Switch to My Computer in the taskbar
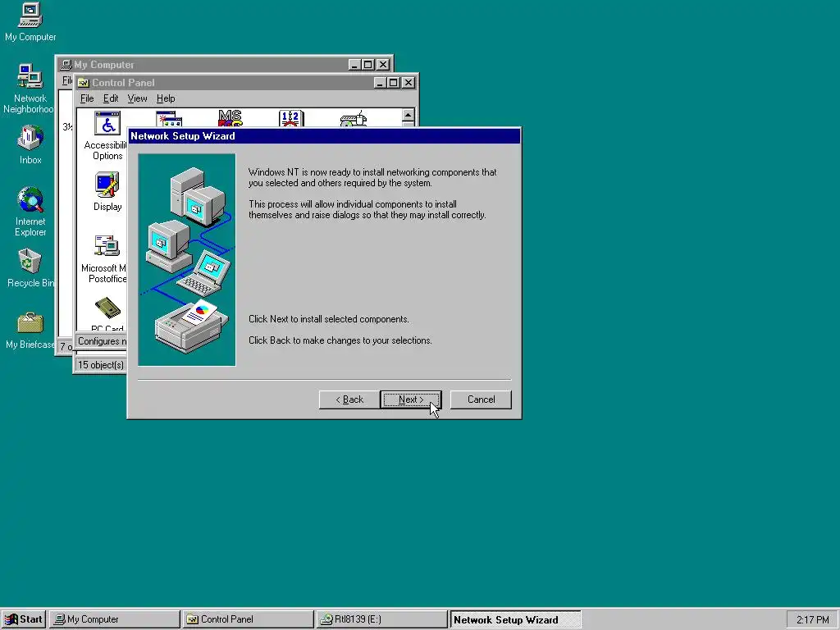 click(115, 619)
